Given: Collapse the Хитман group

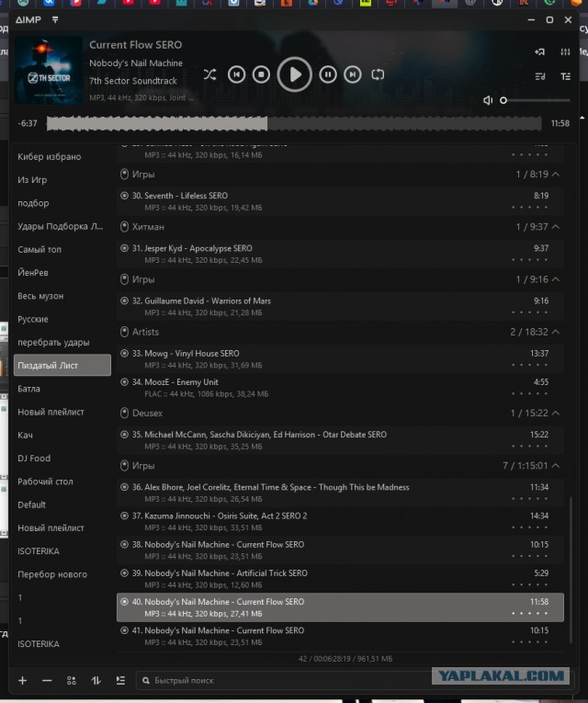Looking at the screenshot, I should 556,227.
